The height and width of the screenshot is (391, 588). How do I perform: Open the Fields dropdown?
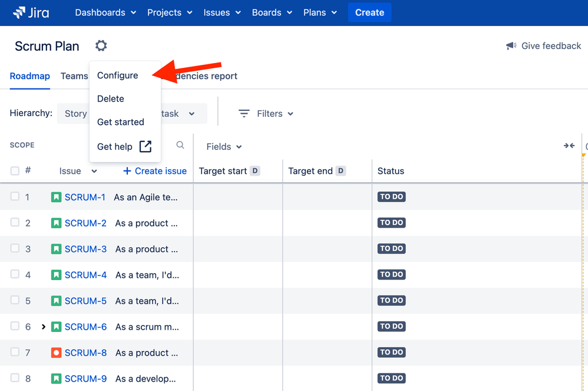pos(224,146)
